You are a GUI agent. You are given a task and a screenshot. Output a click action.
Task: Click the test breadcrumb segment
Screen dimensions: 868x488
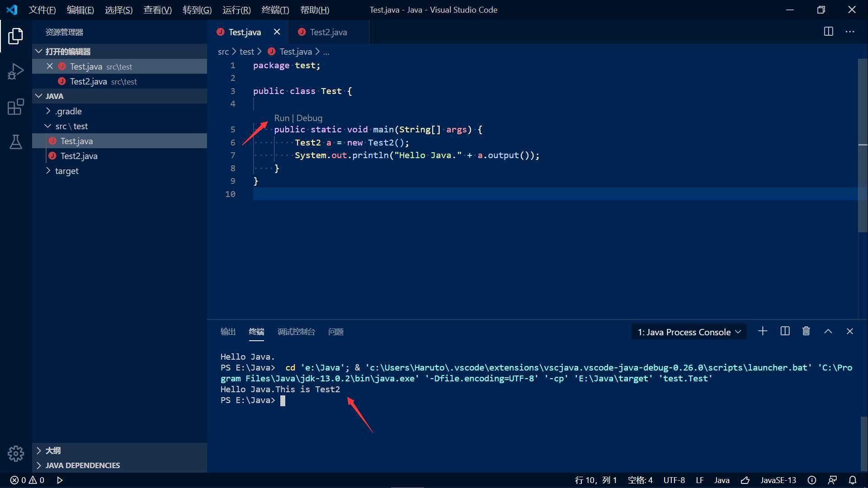click(x=246, y=52)
